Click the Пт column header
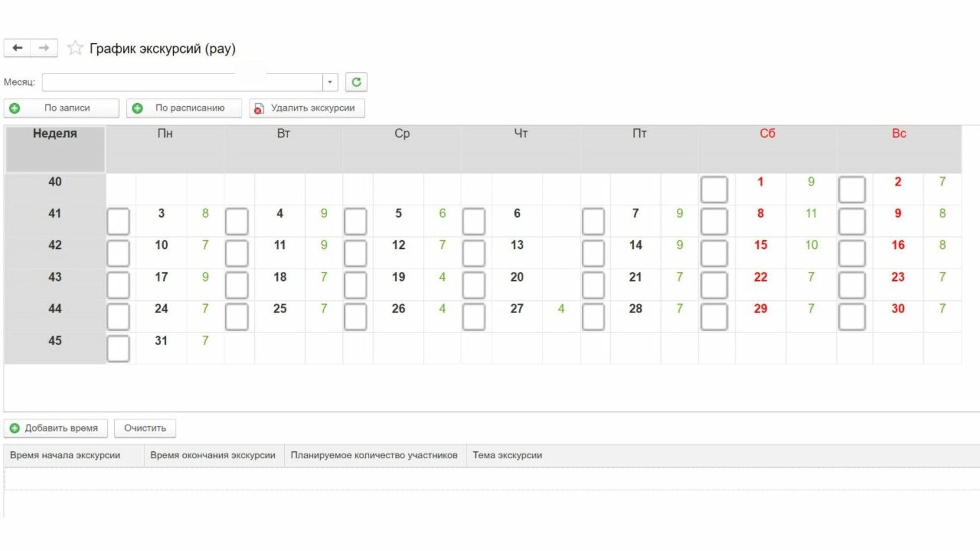Screen dimensions: 980x551 click(639, 149)
